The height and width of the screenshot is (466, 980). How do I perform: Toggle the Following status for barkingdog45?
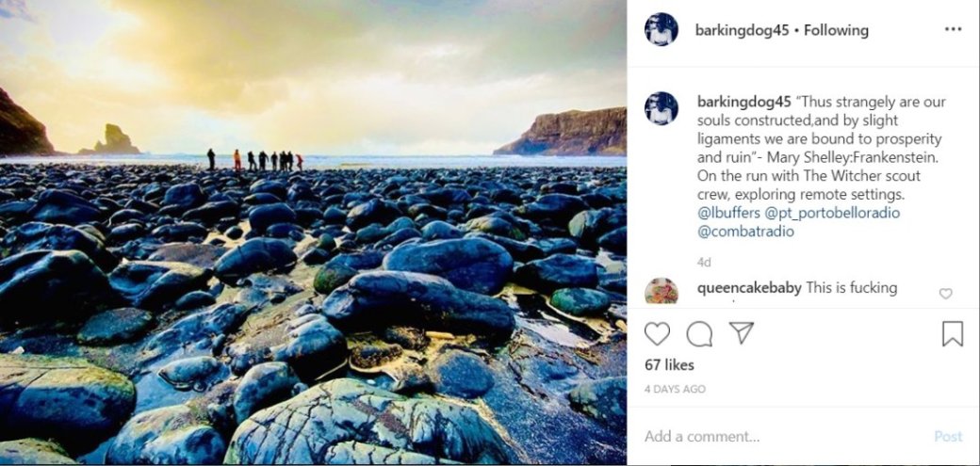click(836, 30)
